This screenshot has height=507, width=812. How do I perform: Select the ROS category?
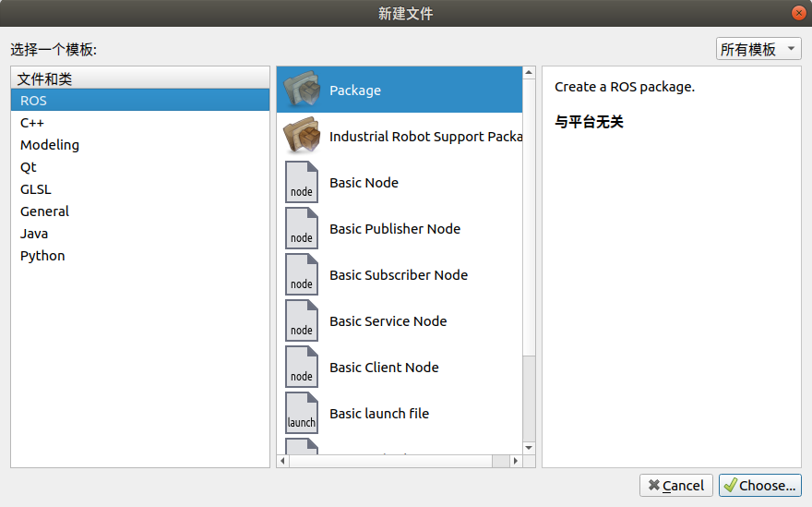(x=140, y=100)
